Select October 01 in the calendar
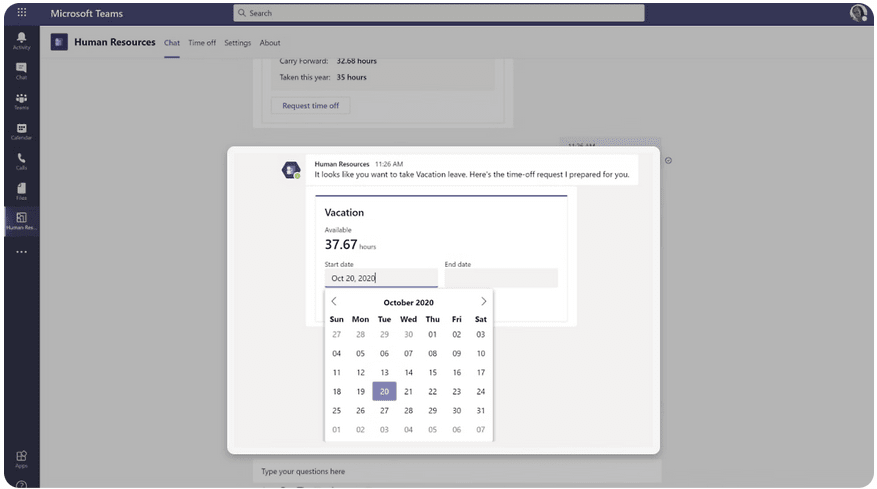 click(432, 335)
